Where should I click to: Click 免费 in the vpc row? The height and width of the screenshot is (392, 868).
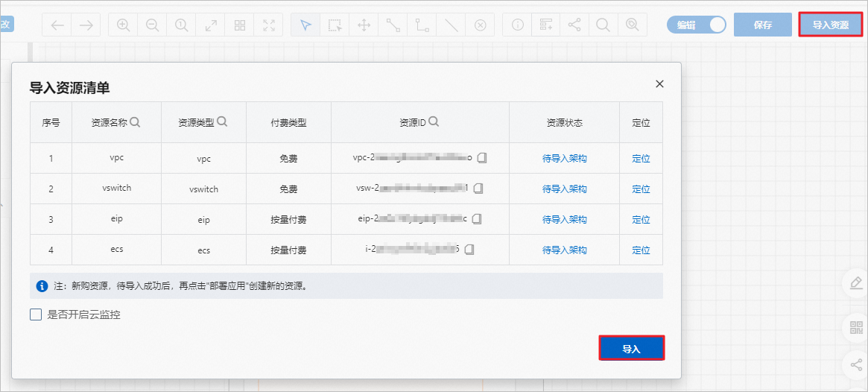tap(288, 158)
